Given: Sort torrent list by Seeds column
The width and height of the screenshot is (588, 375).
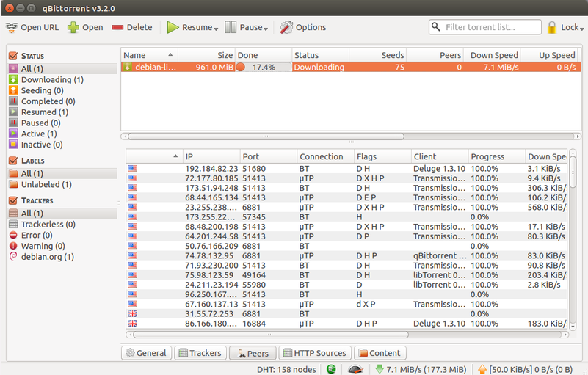Looking at the screenshot, I should tap(377, 55).
